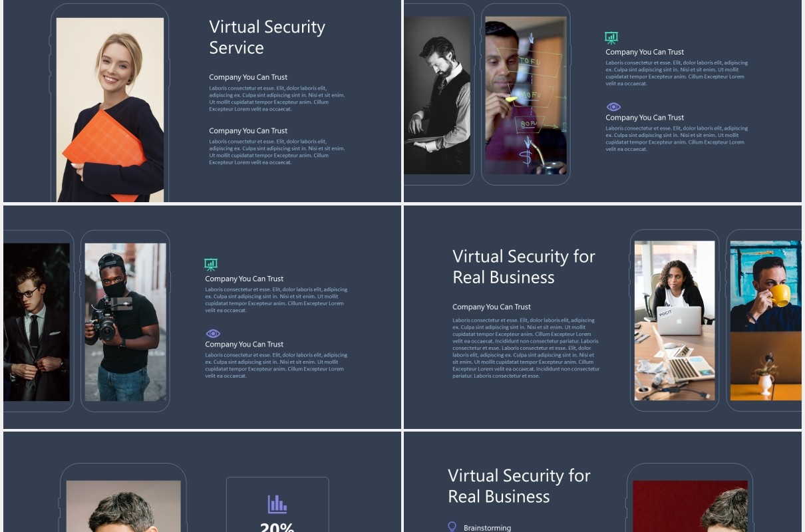The height and width of the screenshot is (532, 805).
Task: Select the black-and-white photo of the bearded man
Action: (x=437, y=96)
